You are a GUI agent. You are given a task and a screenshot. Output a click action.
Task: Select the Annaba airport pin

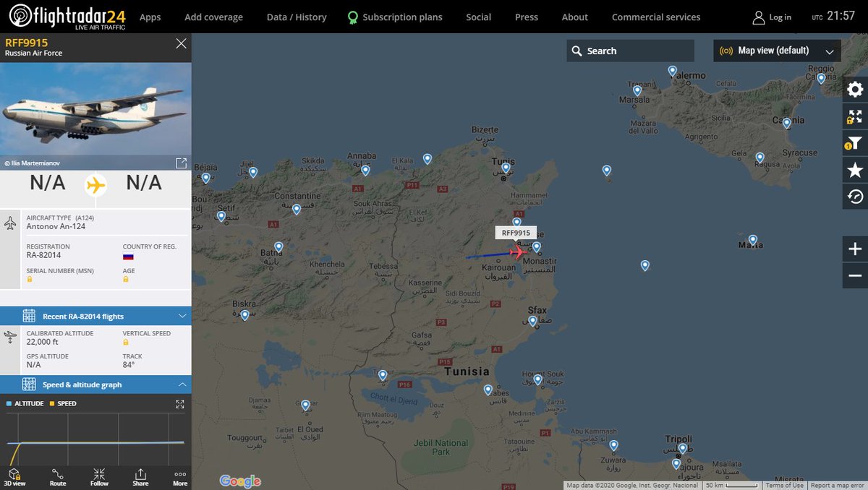366,170
